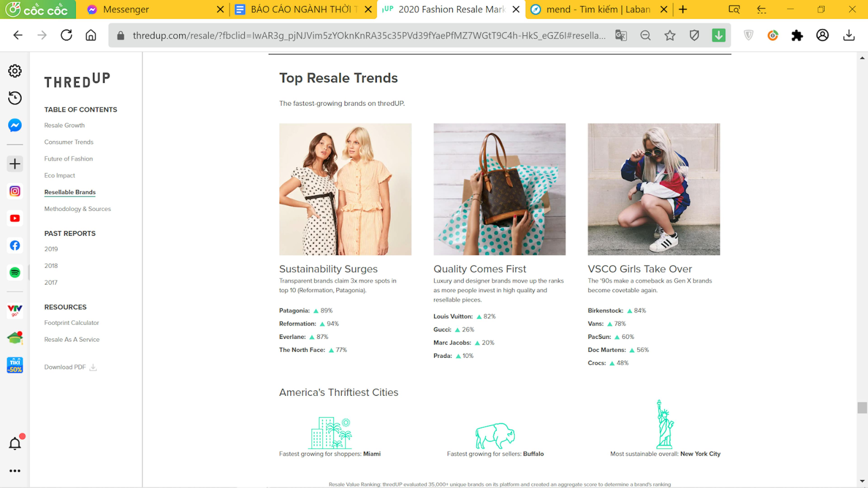Open the 2018 past report
Viewport: 868px width, 488px height.
tap(51, 266)
